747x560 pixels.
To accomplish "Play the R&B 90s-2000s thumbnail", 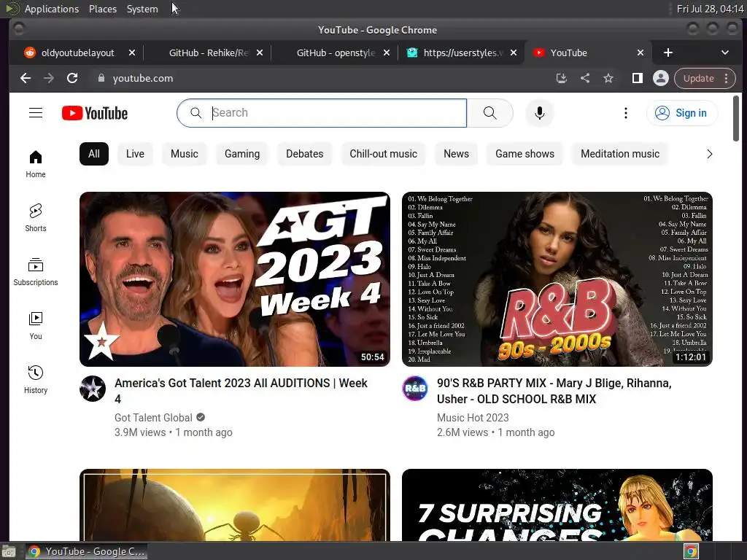I will point(557,279).
